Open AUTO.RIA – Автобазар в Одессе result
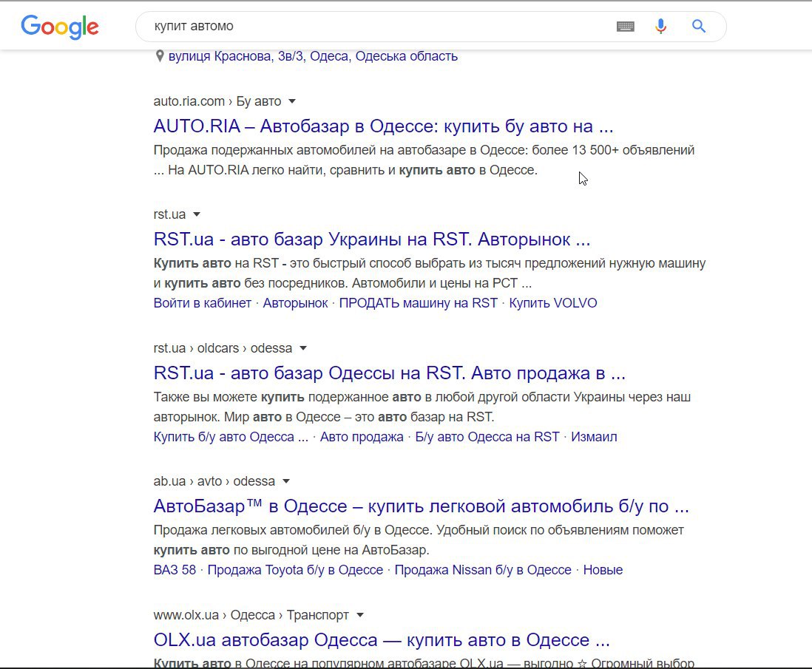Screen dimensions: 812x669 [383, 126]
